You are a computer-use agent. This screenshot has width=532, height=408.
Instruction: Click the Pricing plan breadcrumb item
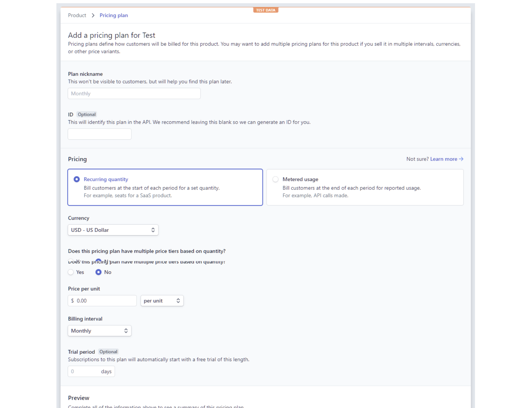tap(114, 15)
